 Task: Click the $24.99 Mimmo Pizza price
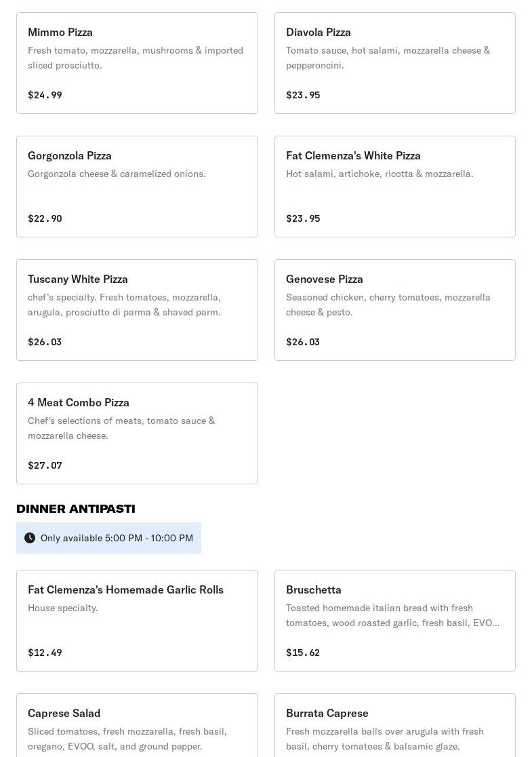(45, 95)
